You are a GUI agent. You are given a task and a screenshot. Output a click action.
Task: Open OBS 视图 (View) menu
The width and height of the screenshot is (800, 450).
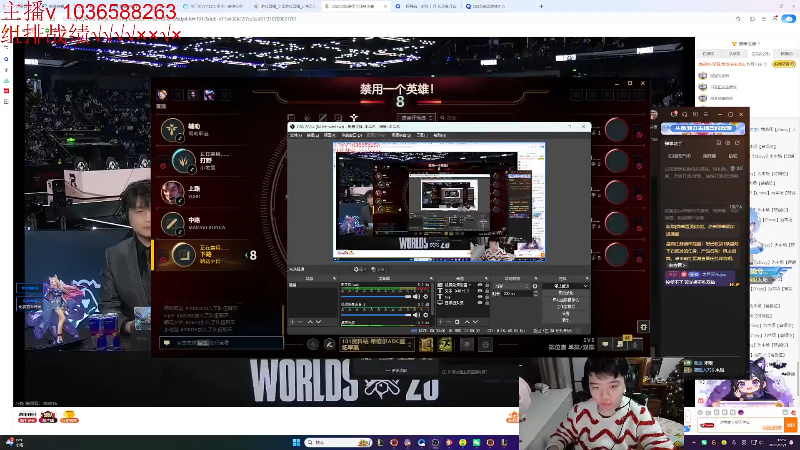(x=330, y=135)
